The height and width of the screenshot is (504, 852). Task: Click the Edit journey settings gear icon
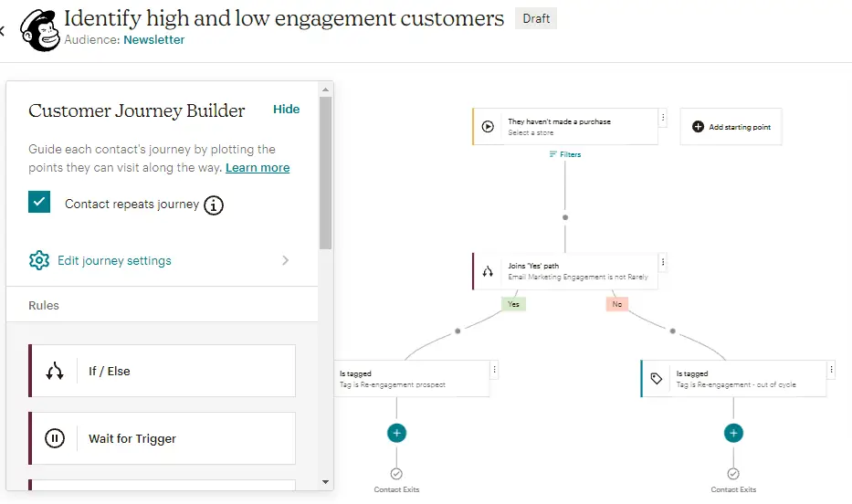39,261
